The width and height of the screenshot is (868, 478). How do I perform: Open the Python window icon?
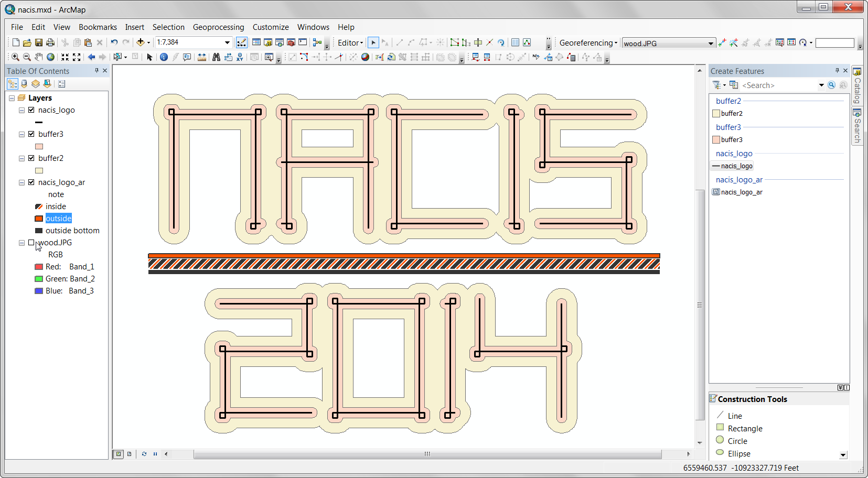click(303, 42)
